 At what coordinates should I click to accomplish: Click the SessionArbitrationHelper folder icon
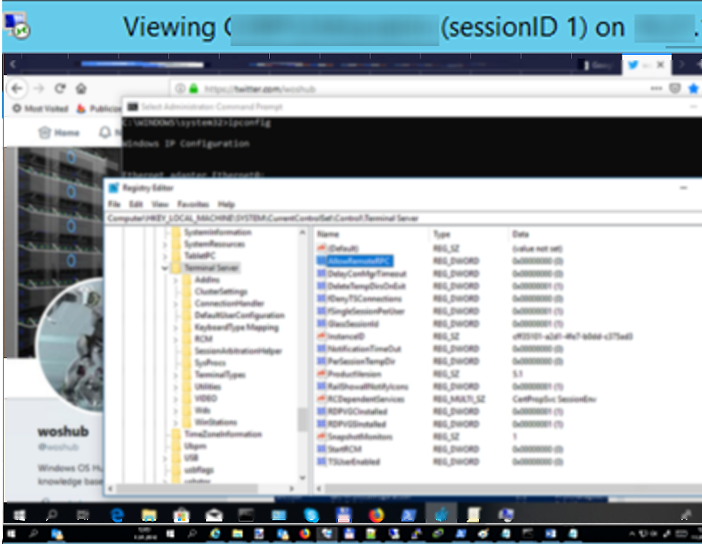(187, 351)
